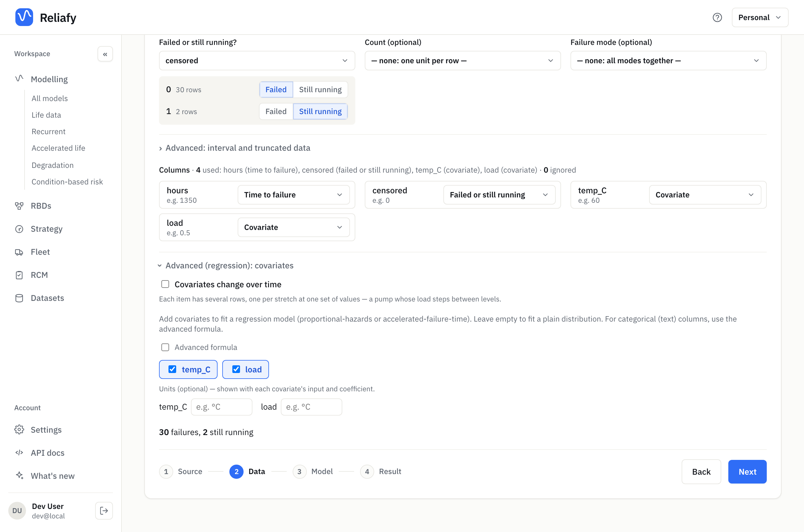Open Fleet truck icon
The height and width of the screenshot is (532, 804).
pyautogui.click(x=19, y=252)
